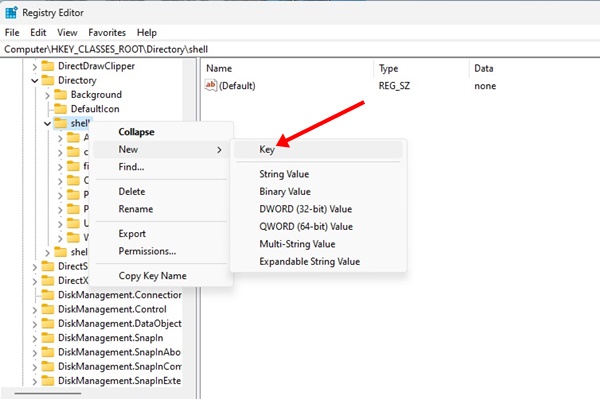Click the Registry Editor app icon
This screenshot has height=399, width=600.
pyautogui.click(x=11, y=12)
